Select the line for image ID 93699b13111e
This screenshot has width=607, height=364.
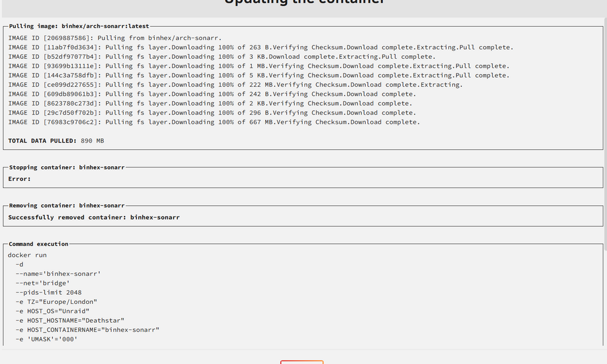pyautogui.click(x=259, y=66)
